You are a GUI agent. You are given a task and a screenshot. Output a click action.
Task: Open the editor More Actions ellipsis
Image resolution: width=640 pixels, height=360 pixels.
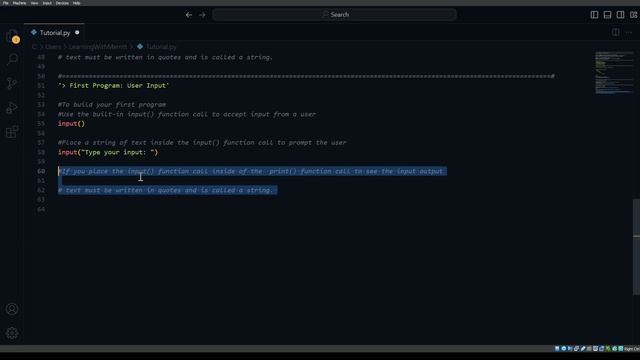[x=629, y=32]
